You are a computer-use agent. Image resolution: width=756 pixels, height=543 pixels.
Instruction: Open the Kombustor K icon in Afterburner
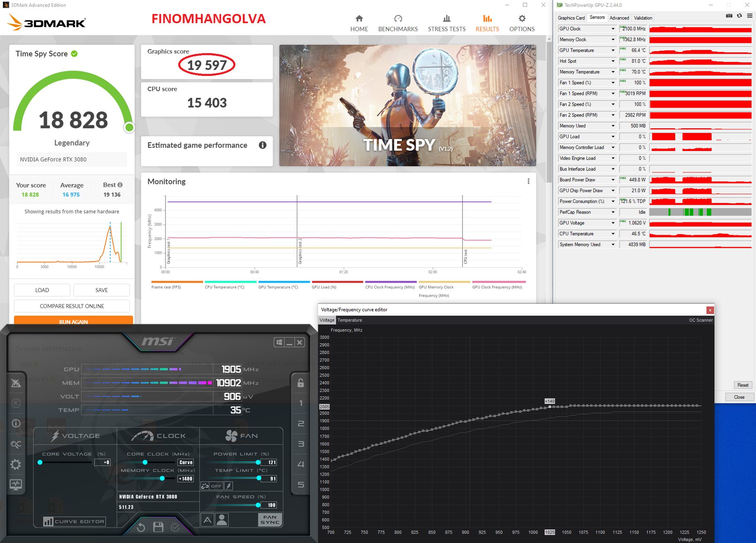16,403
